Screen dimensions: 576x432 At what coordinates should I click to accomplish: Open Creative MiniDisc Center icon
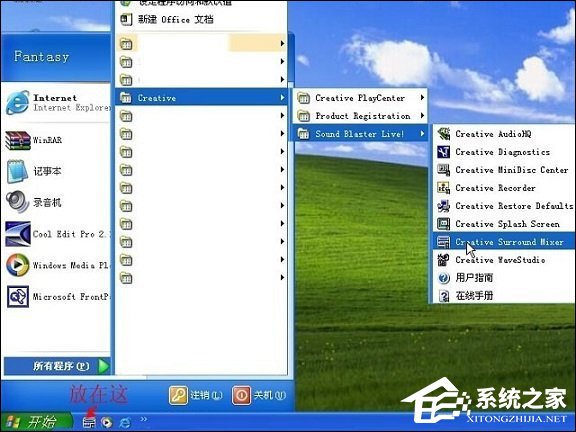[x=443, y=170]
